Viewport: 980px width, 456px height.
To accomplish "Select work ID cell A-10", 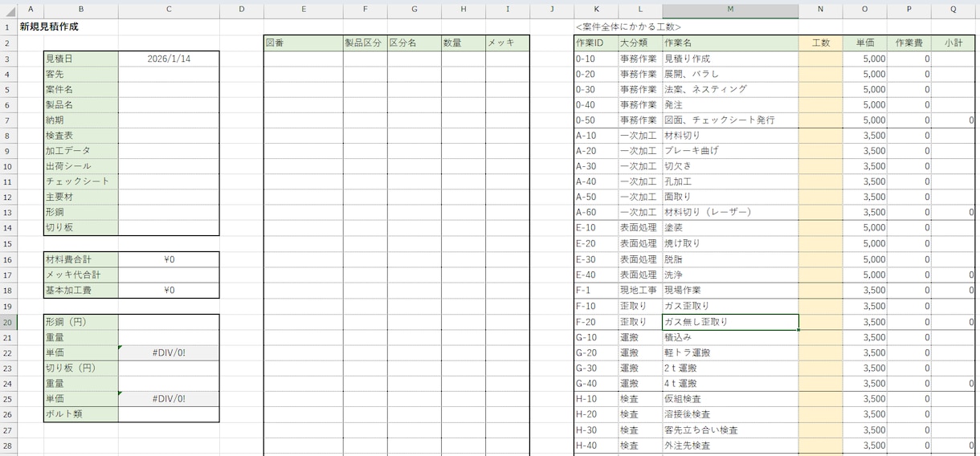I will (596, 136).
